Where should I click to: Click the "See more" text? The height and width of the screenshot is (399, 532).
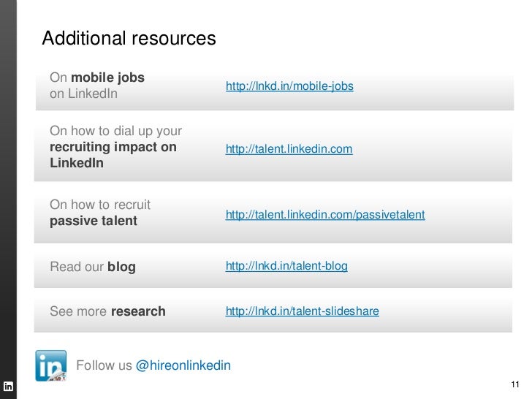[78, 311]
